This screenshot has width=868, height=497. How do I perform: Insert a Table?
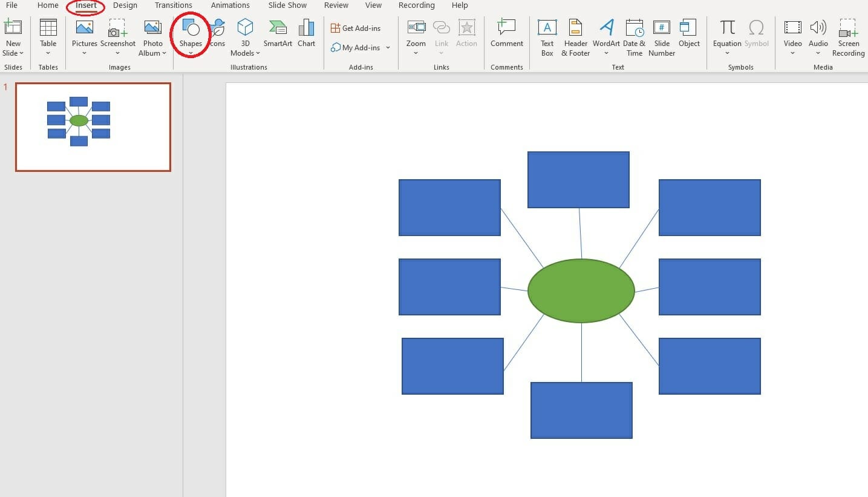(48, 36)
